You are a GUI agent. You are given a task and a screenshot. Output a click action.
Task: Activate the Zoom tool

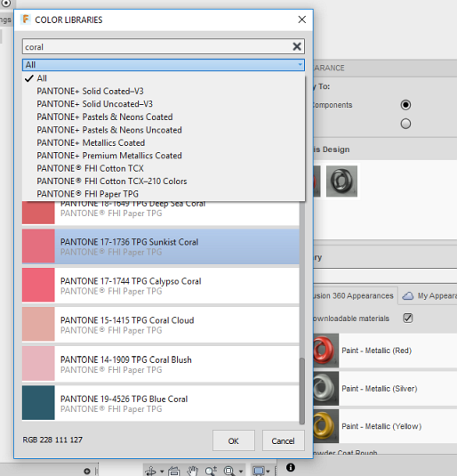211,471
